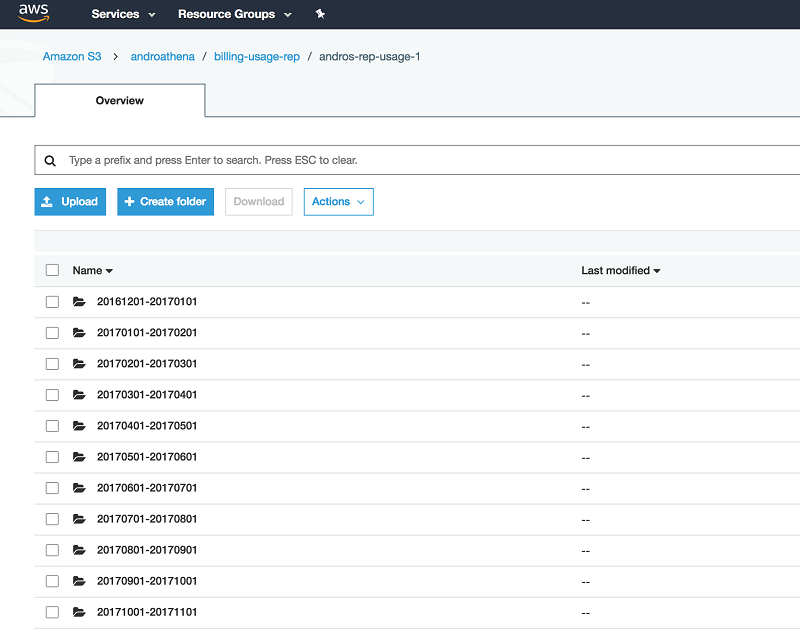Open folder 20170801-20170901
The height and width of the screenshot is (633, 800).
(147, 550)
